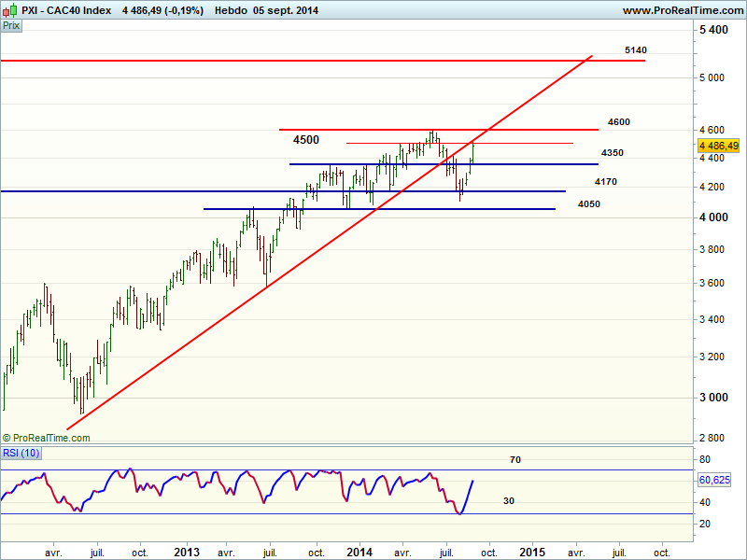Open the Prix panel label
Screen dimensions: 747x560
pos(12,26)
